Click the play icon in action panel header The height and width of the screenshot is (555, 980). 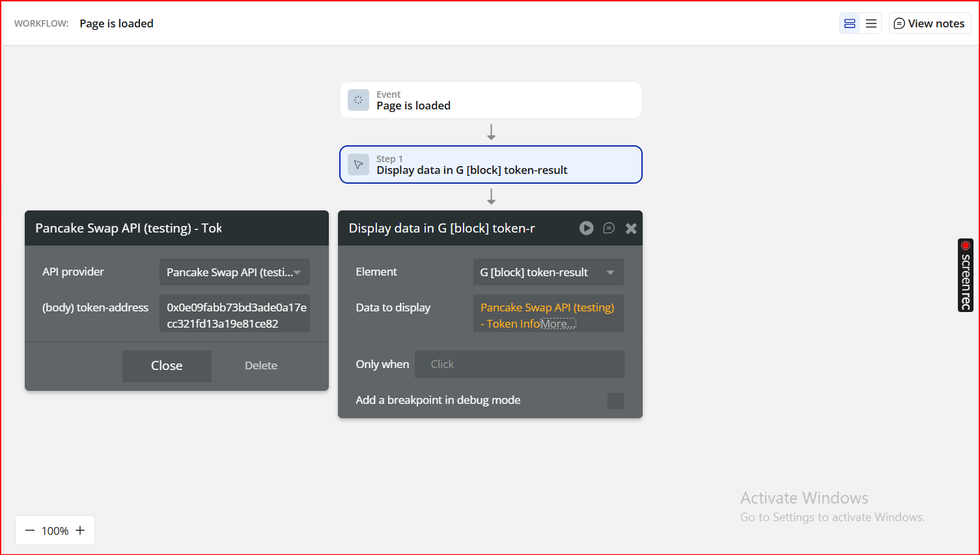587,228
